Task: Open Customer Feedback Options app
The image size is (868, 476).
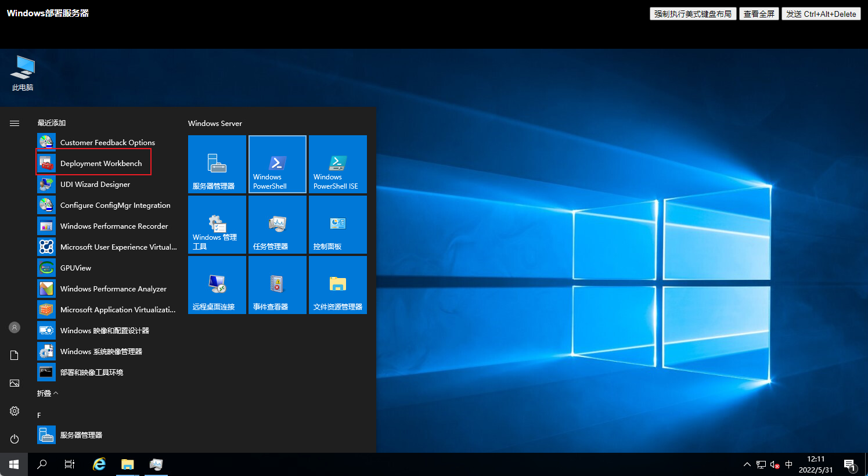Action: coord(107,142)
